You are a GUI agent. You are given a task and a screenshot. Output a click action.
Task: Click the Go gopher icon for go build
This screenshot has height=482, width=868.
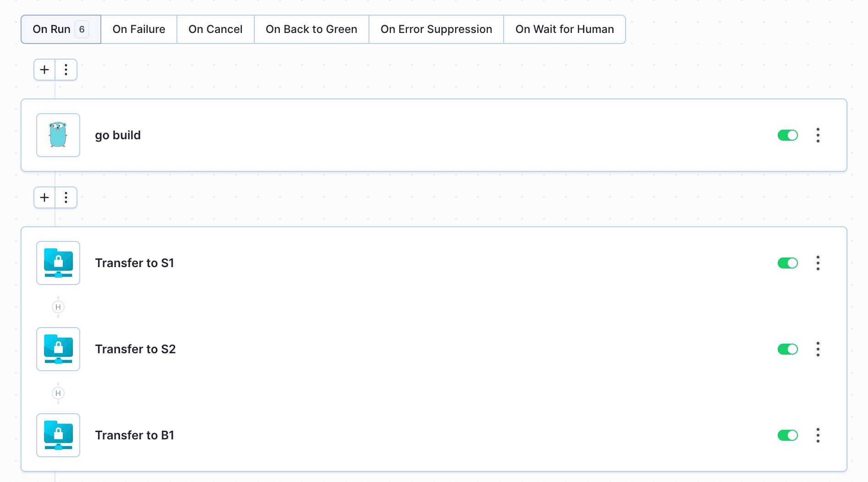pyautogui.click(x=58, y=135)
